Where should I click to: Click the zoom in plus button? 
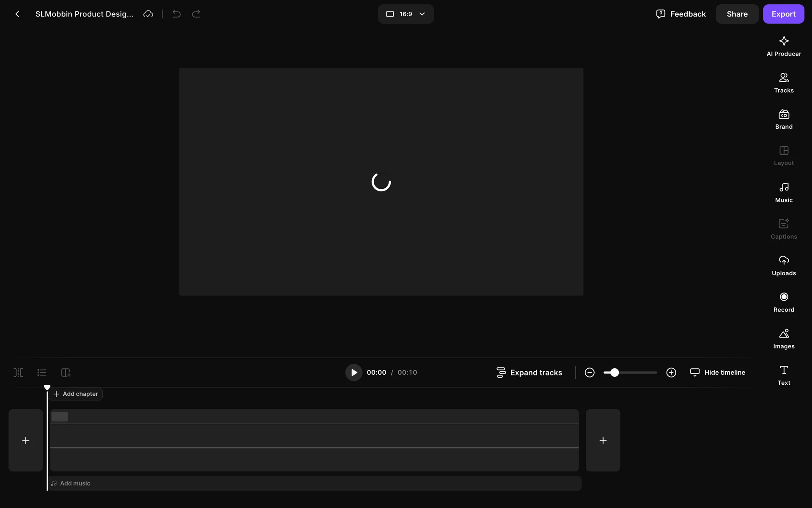[671, 373]
